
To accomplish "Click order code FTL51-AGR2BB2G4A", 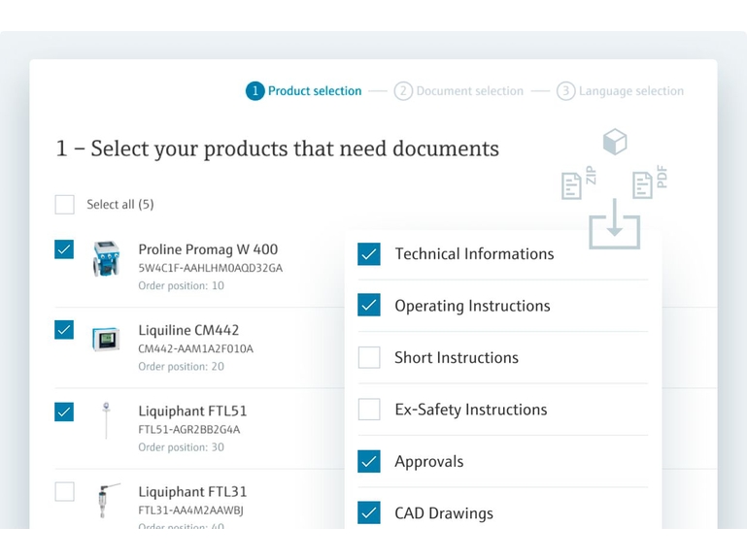I will (189, 430).
